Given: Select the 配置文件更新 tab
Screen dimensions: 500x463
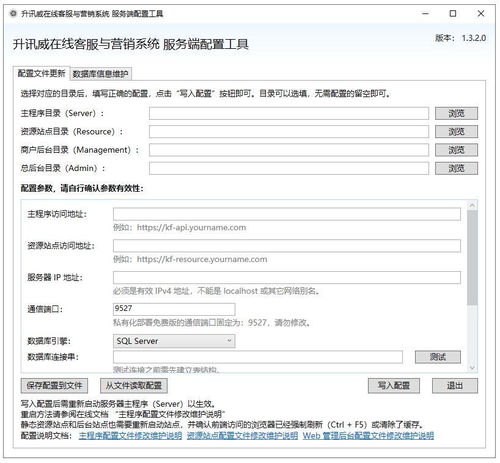Looking at the screenshot, I should coord(41,73).
